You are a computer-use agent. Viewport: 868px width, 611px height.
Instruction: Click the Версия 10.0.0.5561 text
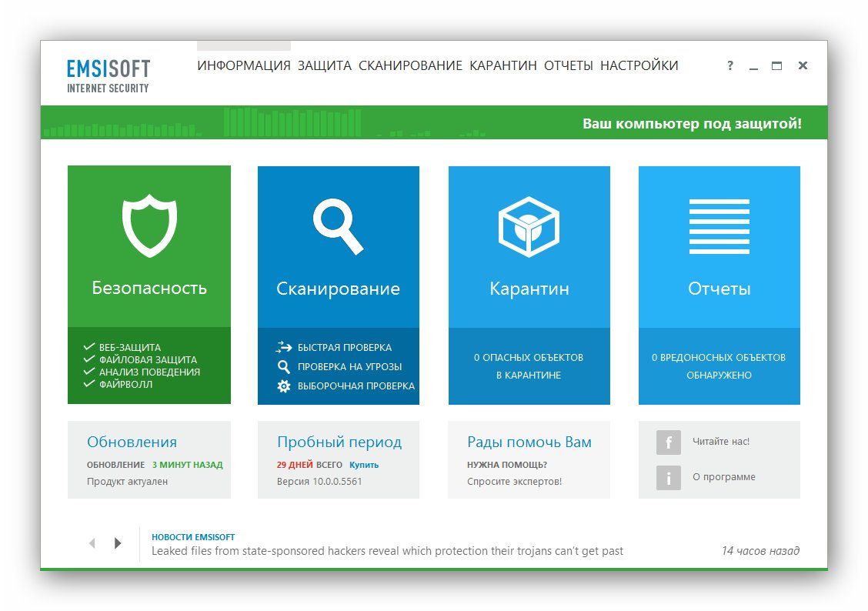319,482
